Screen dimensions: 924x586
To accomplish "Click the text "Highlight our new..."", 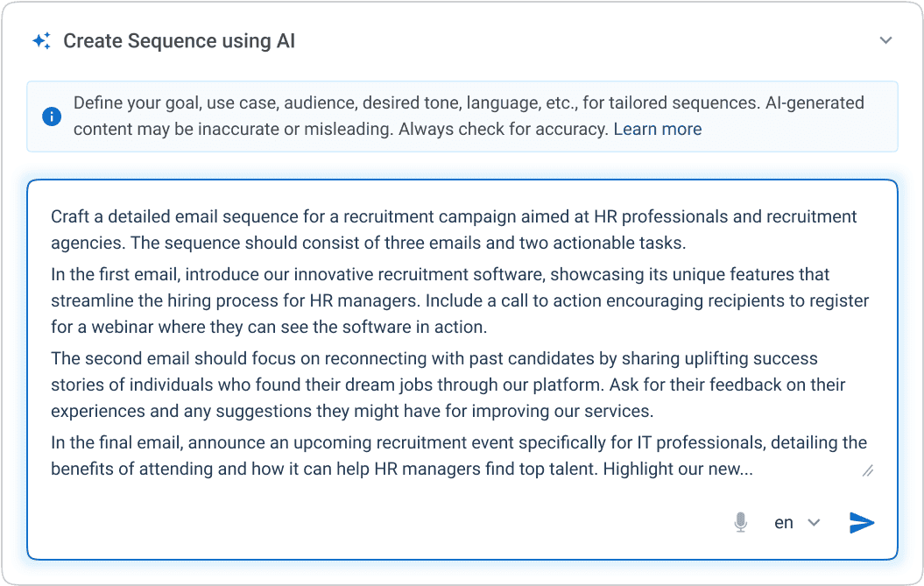I will [677, 470].
